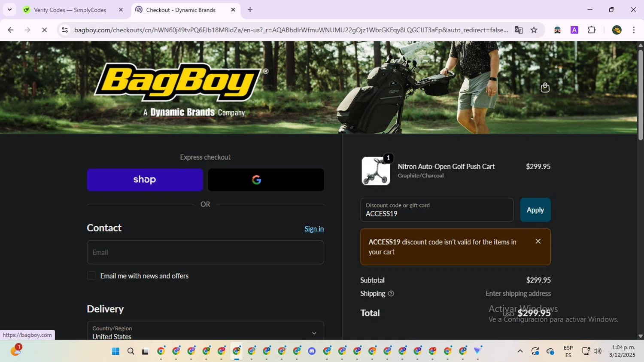This screenshot has height=362, width=644.
Task: Open the shopping bag cart icon
Action: pyautogui.click(x=545, y=88)
